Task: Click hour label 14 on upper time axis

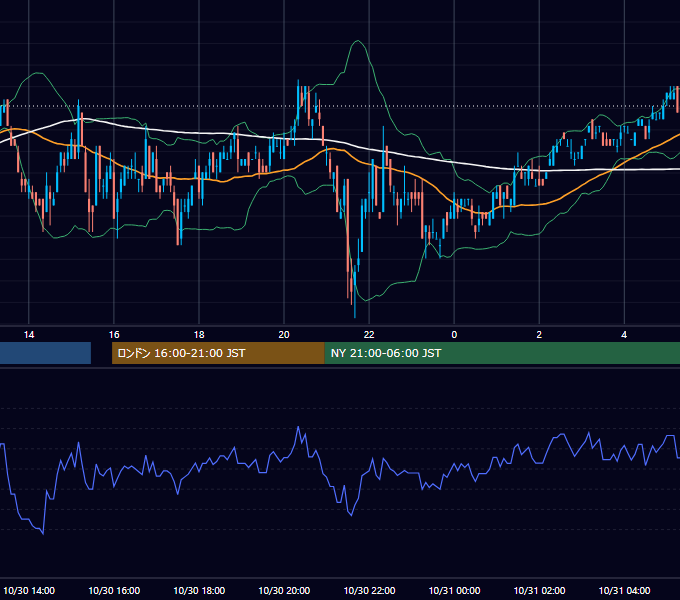Action: tap(29, 334)
